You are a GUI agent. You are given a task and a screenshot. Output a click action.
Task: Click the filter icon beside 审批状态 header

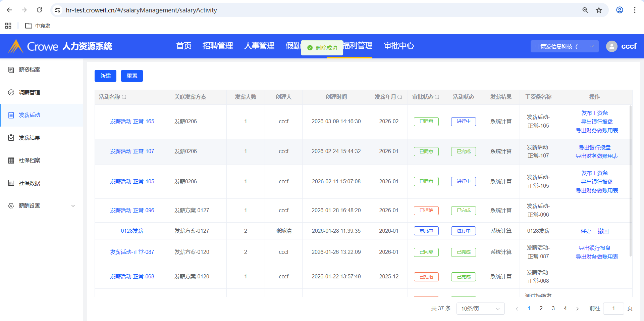tap(437, 97)
